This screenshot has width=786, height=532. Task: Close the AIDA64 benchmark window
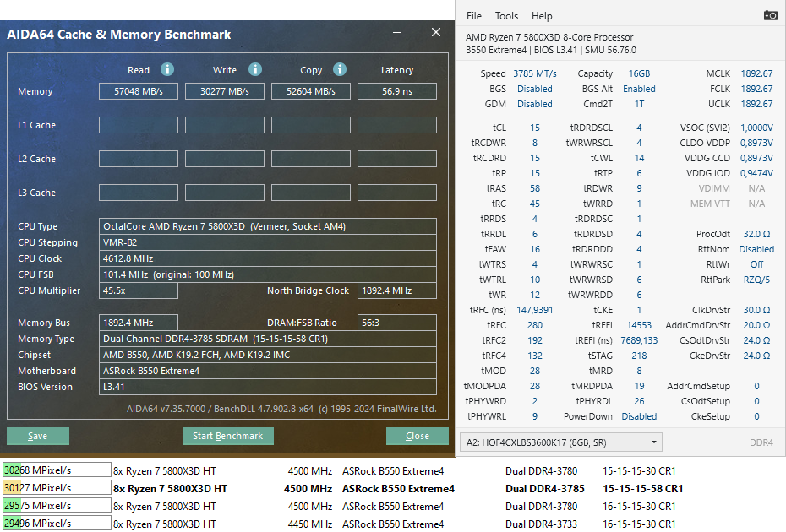point(436,33)
